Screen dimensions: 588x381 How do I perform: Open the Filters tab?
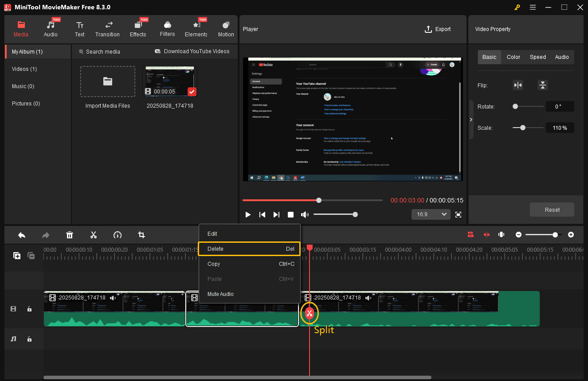(167, 29)
